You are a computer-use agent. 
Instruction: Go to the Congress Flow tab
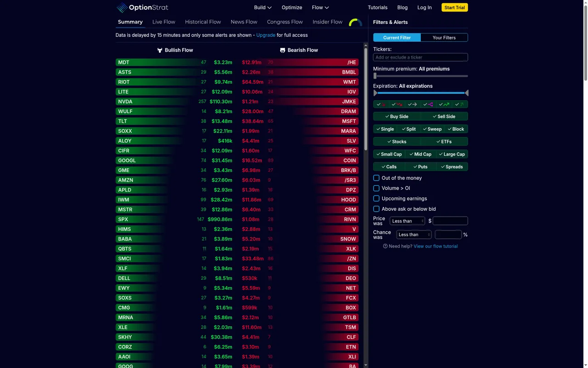(285, 22)
